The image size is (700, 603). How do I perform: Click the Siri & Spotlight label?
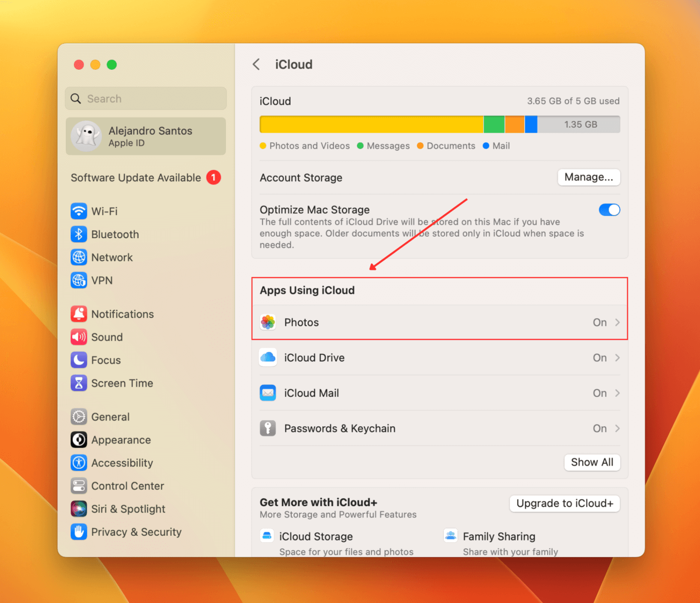pyautogui.click(x=128, y=509)
